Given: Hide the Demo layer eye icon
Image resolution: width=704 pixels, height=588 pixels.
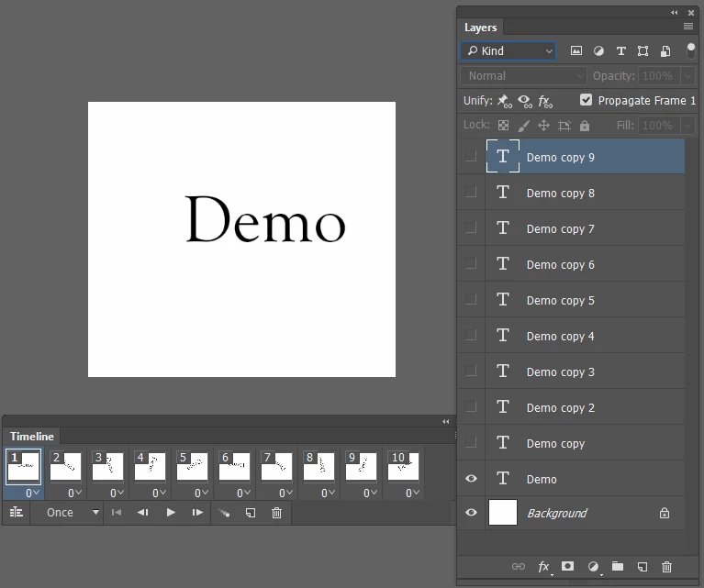Looking at the screenshot, I should pyautogui.click(x=471, y=479).
